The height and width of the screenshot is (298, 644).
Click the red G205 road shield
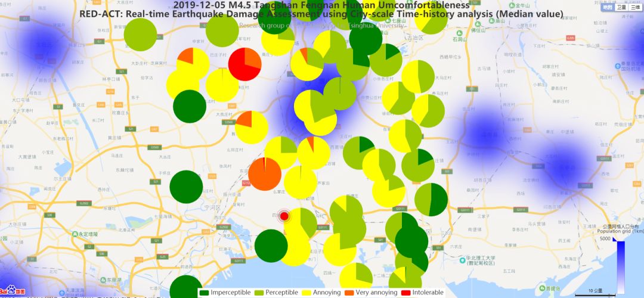[x=570, y=38]
